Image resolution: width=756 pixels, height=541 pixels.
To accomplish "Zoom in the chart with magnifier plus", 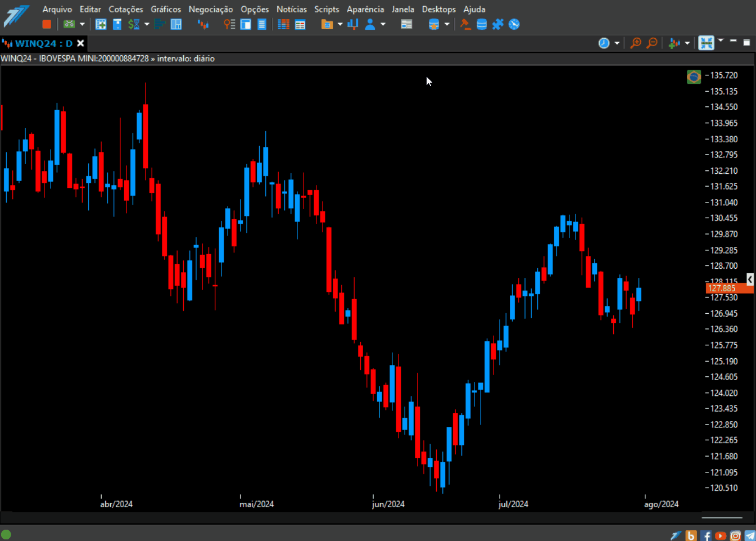I will (636, 43).
